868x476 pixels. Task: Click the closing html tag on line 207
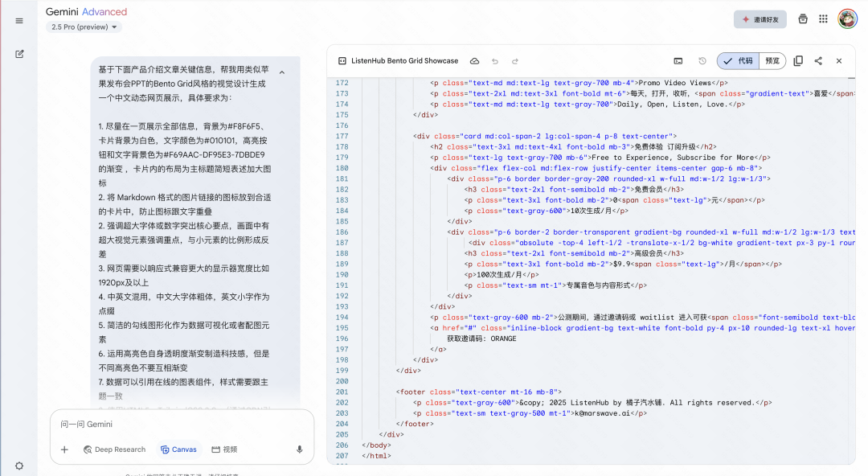point(376,456)
